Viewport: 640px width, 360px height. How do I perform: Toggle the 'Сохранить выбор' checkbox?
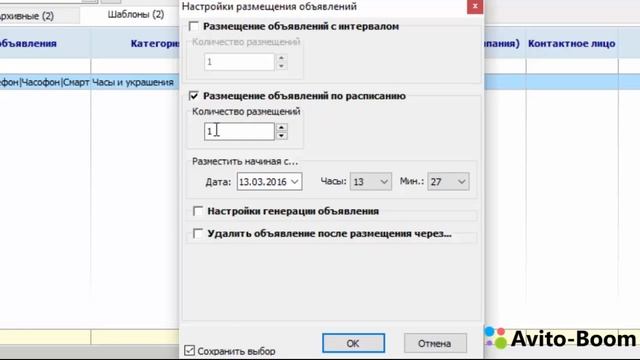pos(189,350)
